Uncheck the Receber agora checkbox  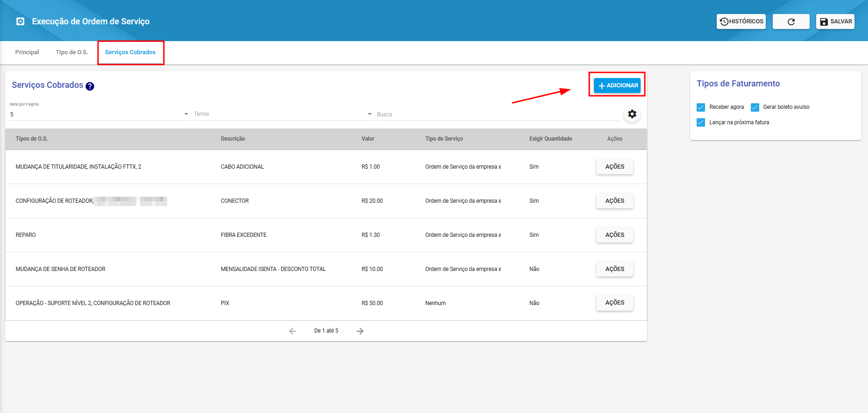701,107
